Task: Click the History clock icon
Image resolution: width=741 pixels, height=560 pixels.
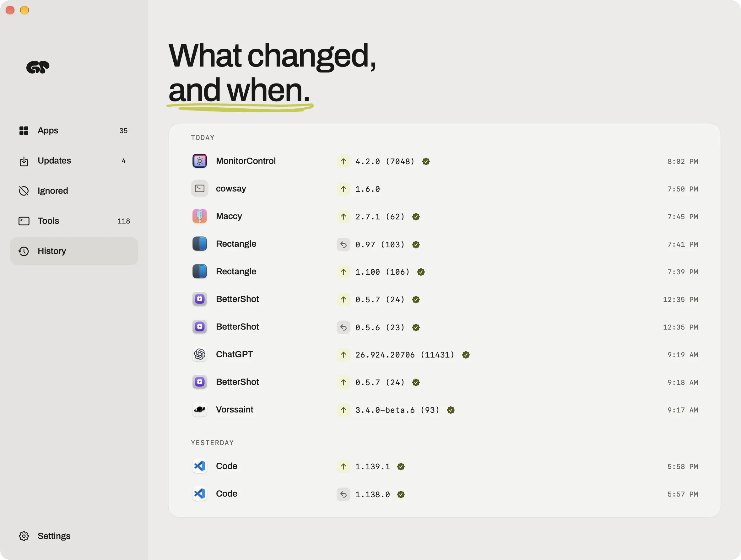Action: (24, 251)
